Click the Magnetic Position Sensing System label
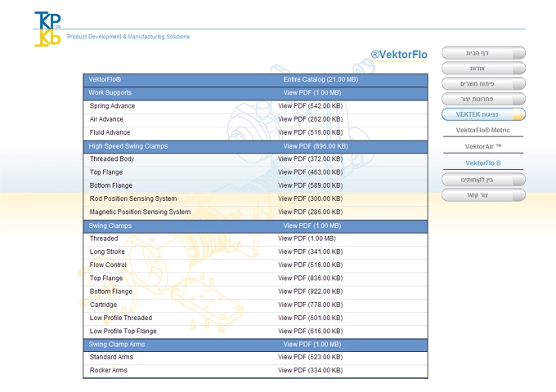This screenshot has height=392, width=556. point(140,212)
